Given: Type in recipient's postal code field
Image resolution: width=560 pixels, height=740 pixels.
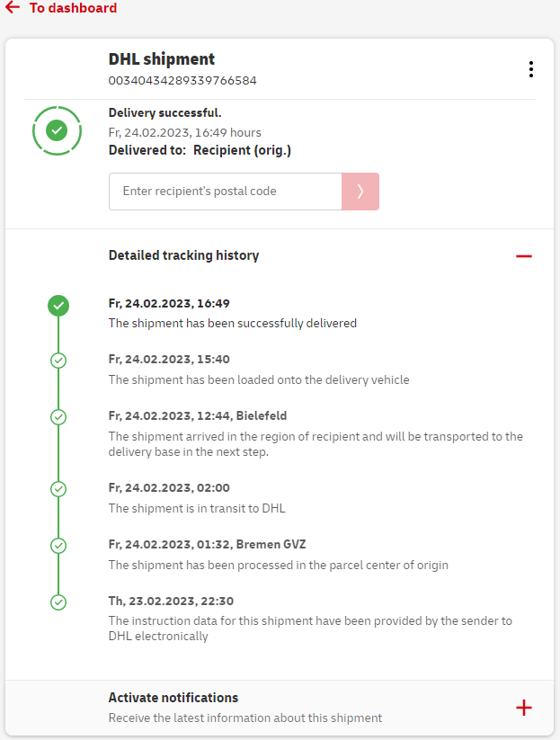Looking at the screenshot, I should point(225,192).
